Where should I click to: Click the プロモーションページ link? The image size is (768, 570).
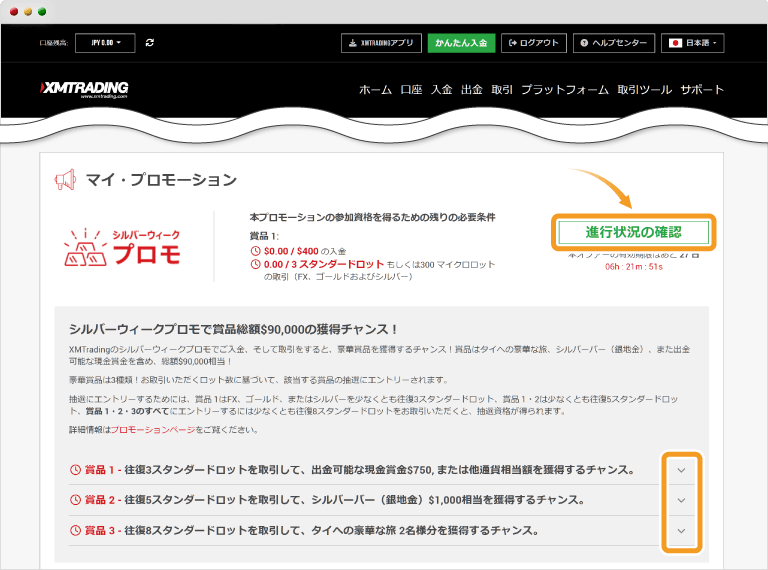coord(153,430)
